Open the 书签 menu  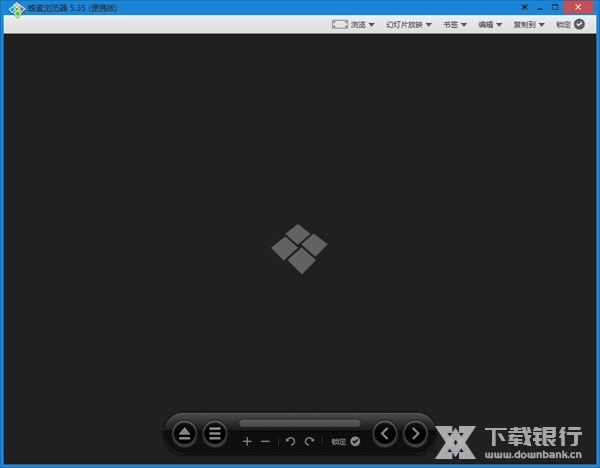coord(455,24)
